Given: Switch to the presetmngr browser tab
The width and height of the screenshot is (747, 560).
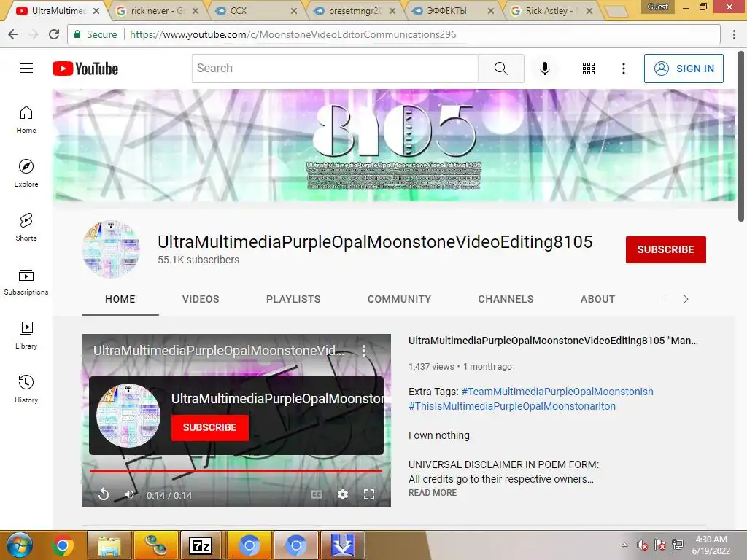Looking at the screenshot, I should click(x=354, y=10).
